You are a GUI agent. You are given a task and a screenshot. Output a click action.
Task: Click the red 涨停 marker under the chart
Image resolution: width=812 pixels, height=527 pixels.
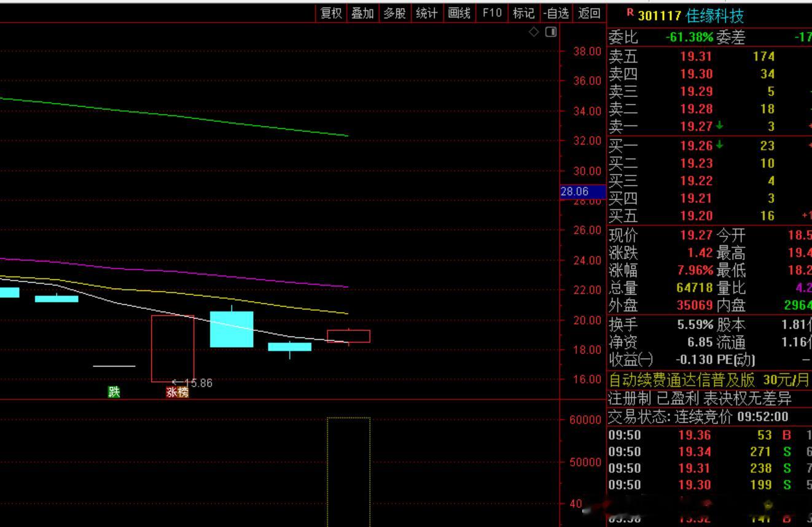pyautogui.click(x=178, y=392)
